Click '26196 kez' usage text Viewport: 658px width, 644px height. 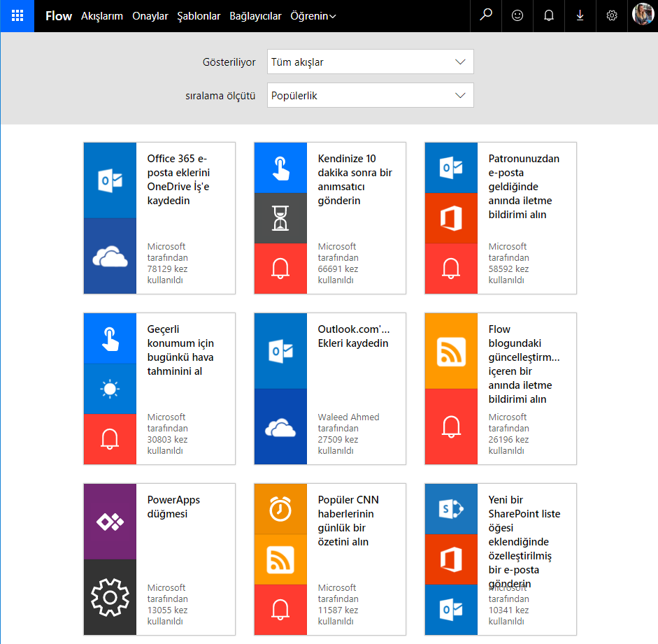[508, 439]
